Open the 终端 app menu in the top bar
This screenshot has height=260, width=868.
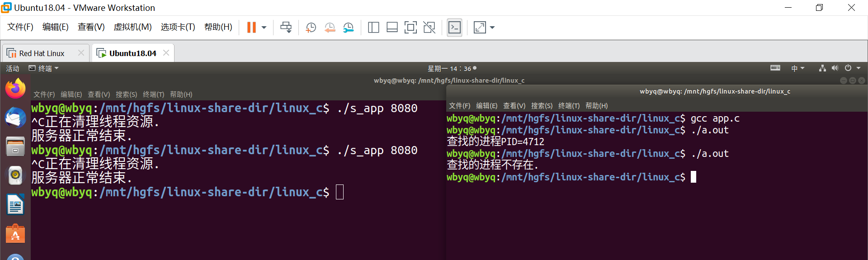[x=44, y=68]
